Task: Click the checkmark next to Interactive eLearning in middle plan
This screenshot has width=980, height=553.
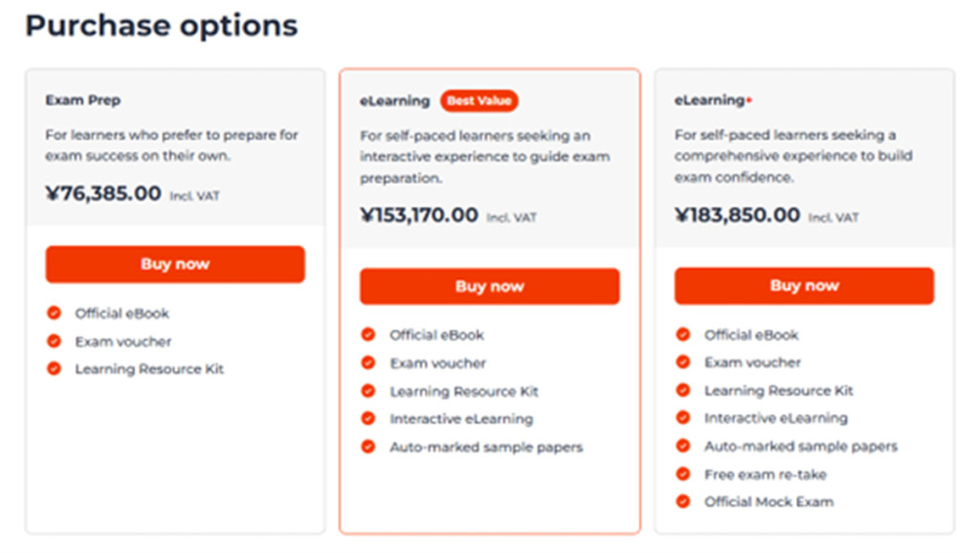Action: [x=367, y=418]
